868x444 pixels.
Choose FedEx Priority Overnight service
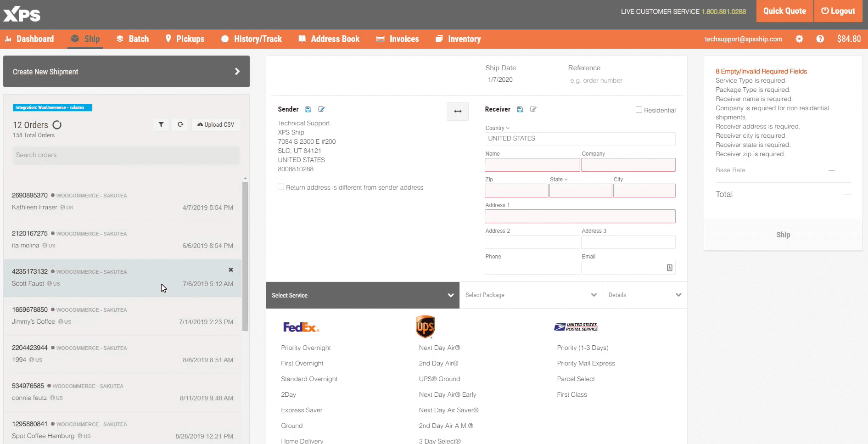pyautogui.click(x=306, y=348)
